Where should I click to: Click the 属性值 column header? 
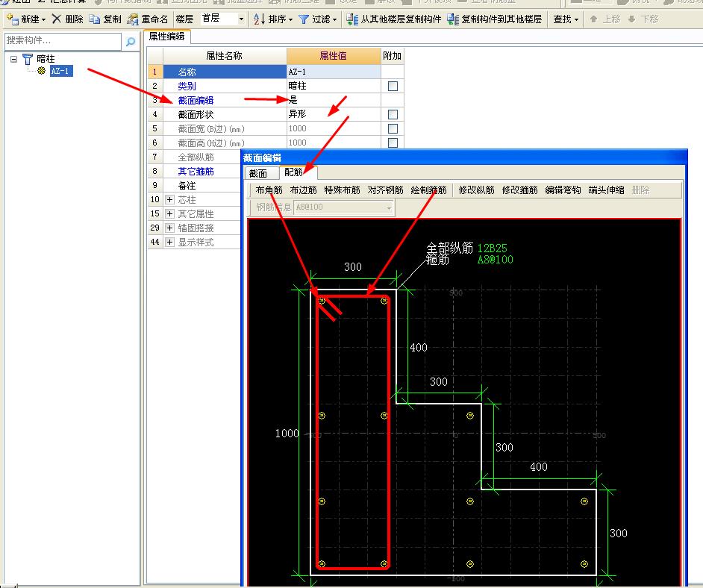[334, 56]
